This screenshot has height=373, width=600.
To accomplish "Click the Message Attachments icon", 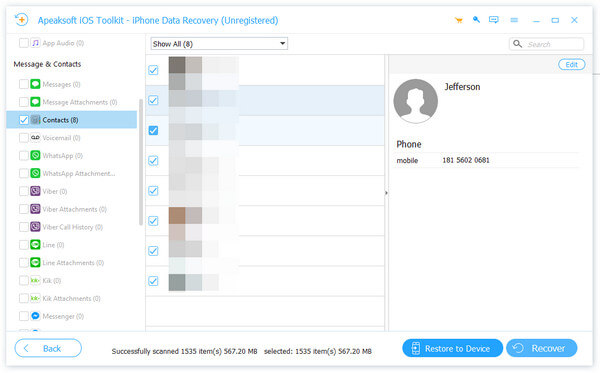I will coord(35,102).
